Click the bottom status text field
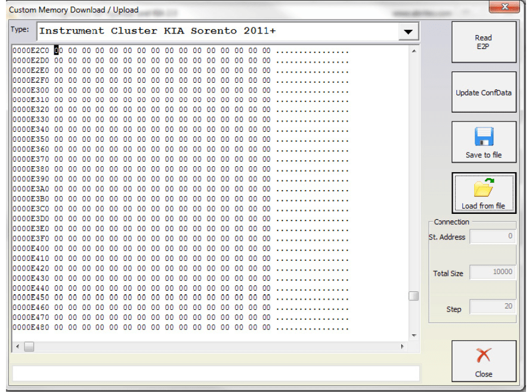Image resolution: width=532 pixels, height=392 pixels. pyautogui.click(x=216, y=374)
